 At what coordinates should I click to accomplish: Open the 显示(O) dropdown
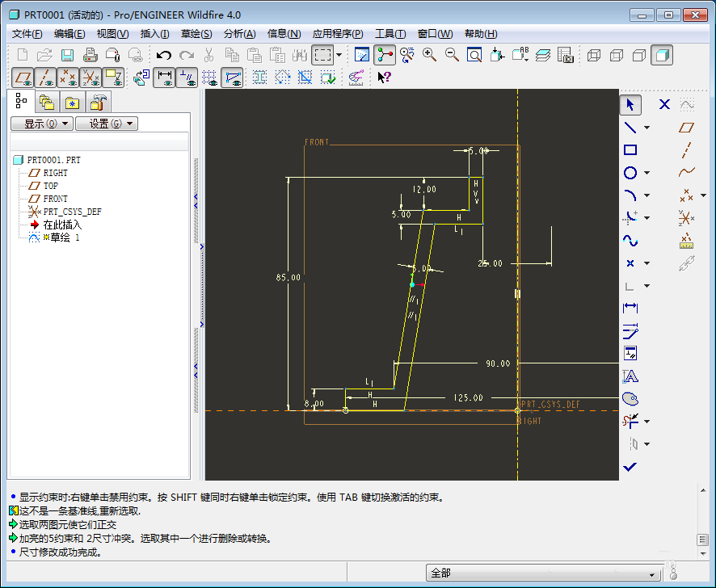click(x=41, y=124)
